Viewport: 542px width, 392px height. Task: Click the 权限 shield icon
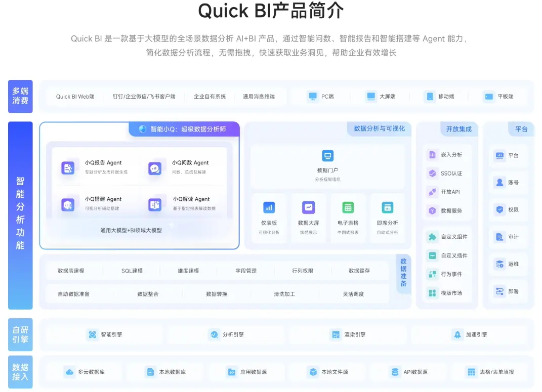point(499,209)
